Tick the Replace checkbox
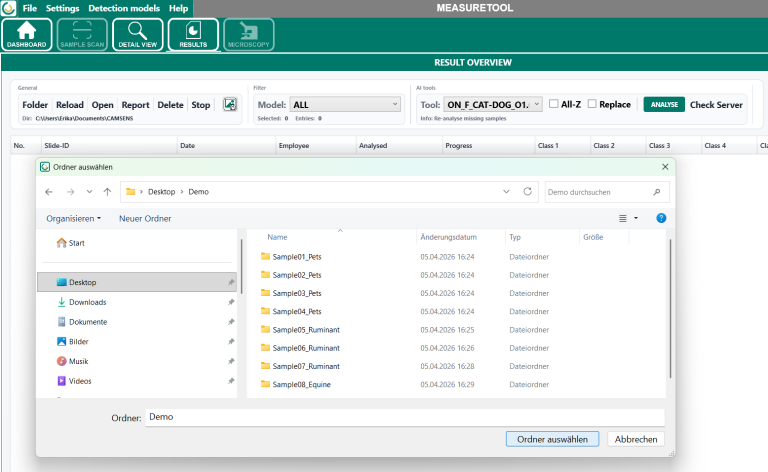 592,104
